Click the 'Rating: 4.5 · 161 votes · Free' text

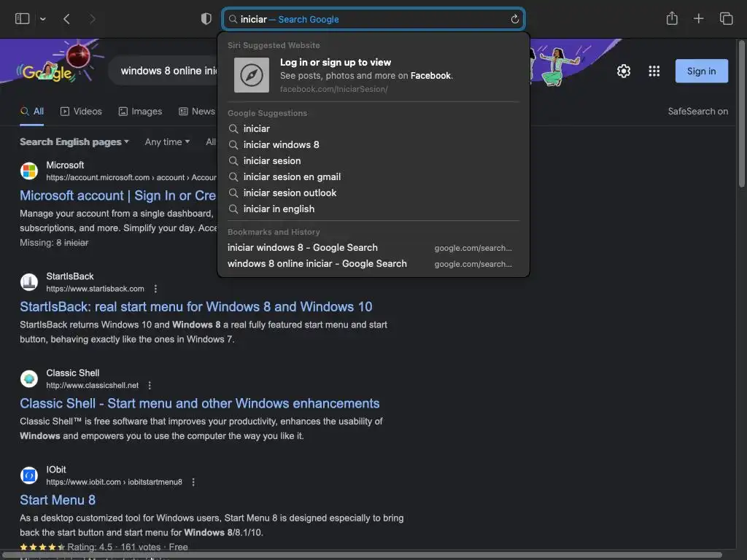[x=127, y=547]
